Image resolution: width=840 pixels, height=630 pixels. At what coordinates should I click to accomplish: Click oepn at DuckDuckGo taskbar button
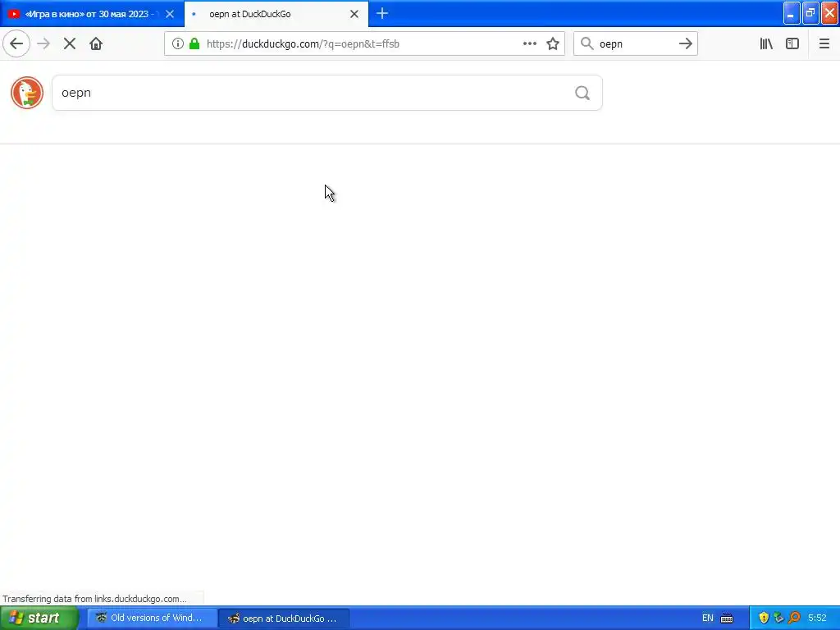click(284, 618)
